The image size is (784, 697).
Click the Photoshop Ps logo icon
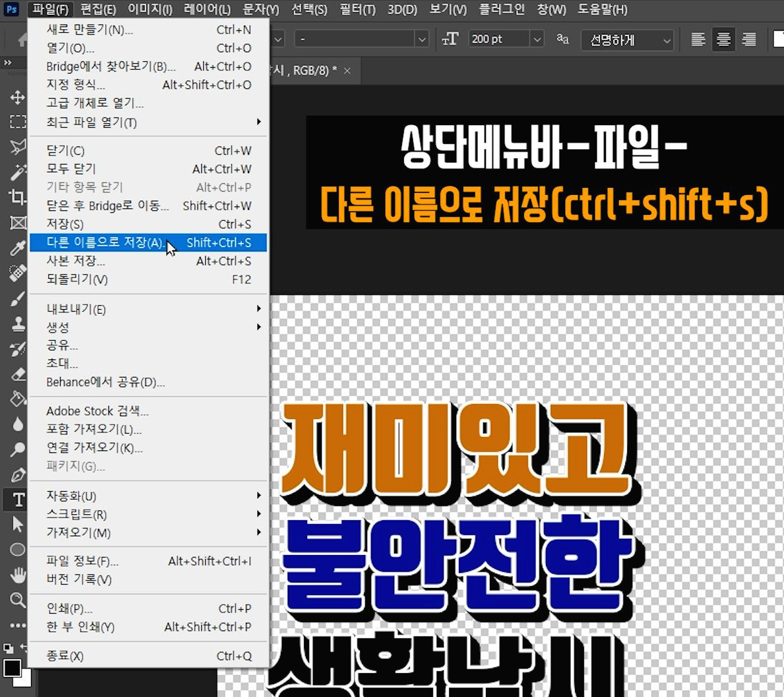[12, 9]
